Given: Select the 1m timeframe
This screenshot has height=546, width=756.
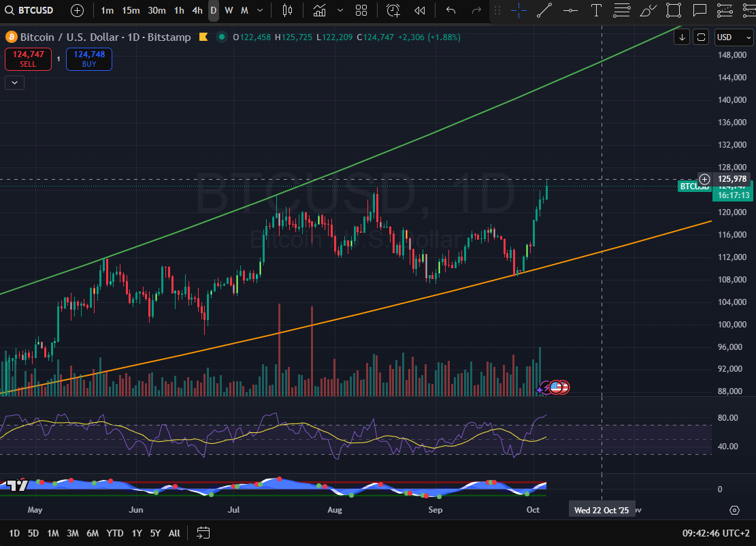Looking at the screenshot, I should tap(107, 10).
